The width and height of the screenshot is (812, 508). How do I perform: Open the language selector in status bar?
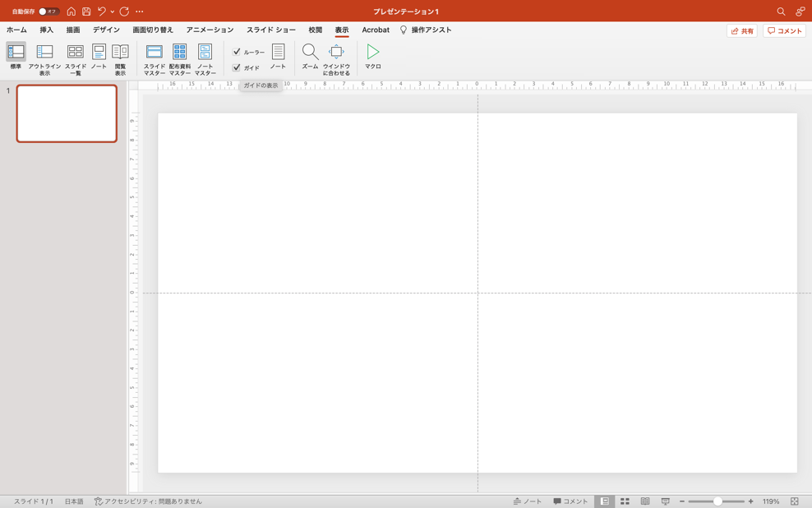tap(74, 501)
